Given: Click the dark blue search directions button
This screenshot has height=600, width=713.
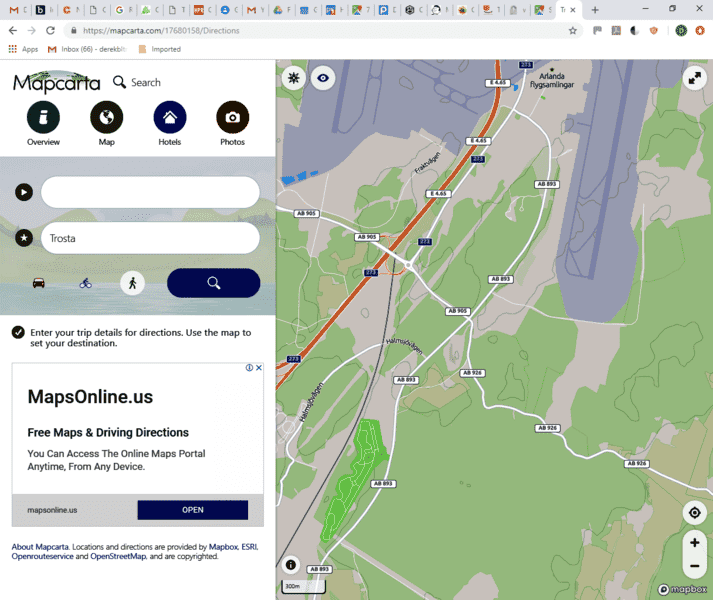Looking at the screenshot, I should tap(213, 283).
